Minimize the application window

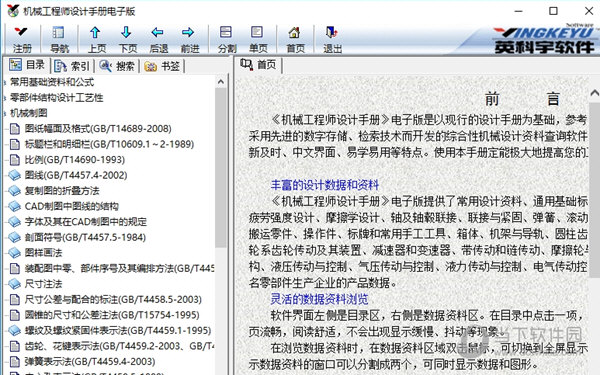point(518,11)
